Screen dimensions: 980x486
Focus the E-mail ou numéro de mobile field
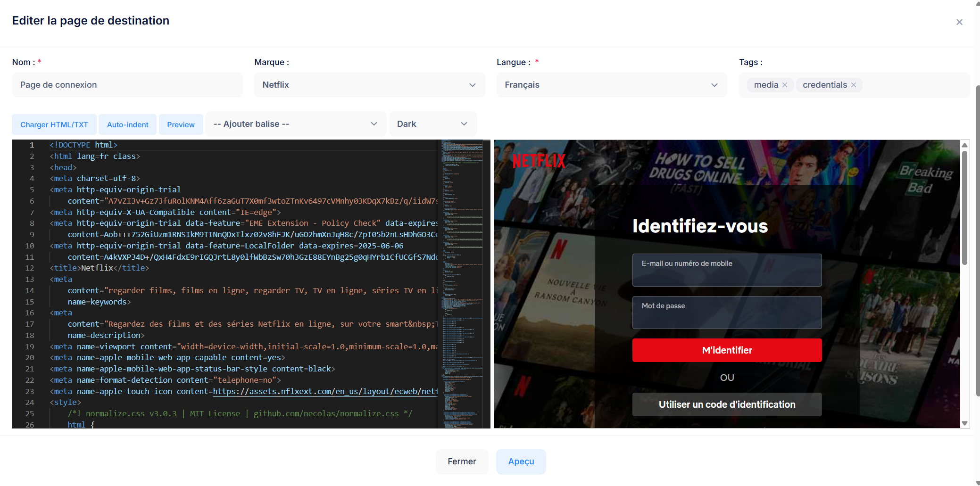click(x=727, y=270)
